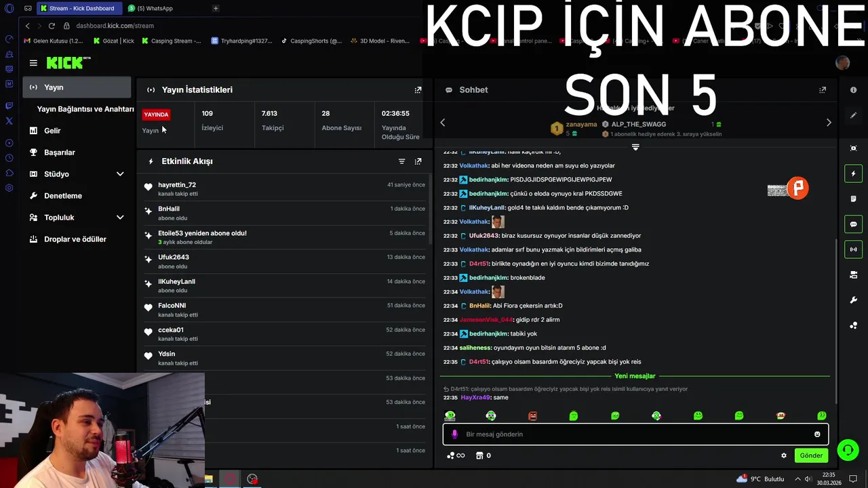Open the Kick hamburger menu
This screenshot has height=488, width=868.
pos(33,63)
